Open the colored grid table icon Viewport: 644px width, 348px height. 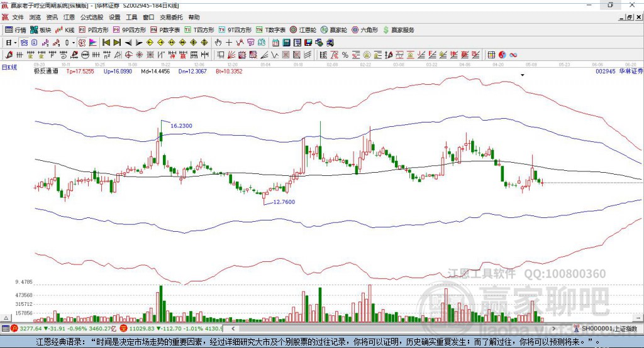[x=491, y=55]
